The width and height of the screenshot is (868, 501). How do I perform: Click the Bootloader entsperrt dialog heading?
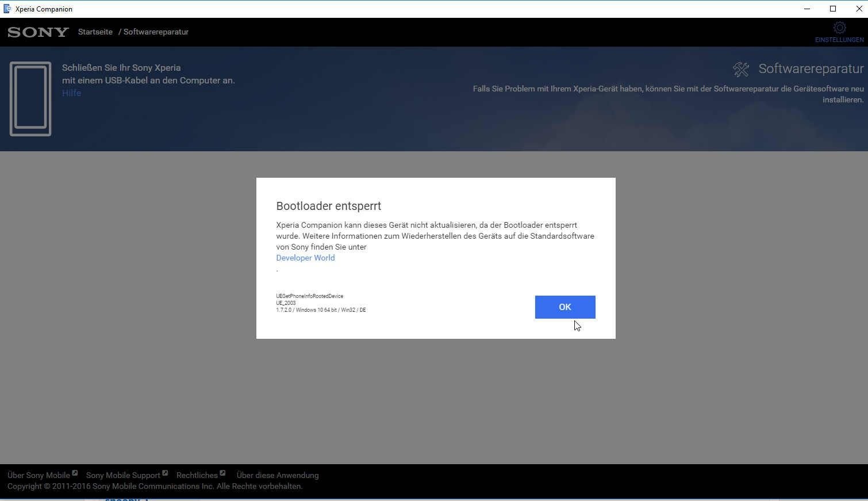point(329,206)
